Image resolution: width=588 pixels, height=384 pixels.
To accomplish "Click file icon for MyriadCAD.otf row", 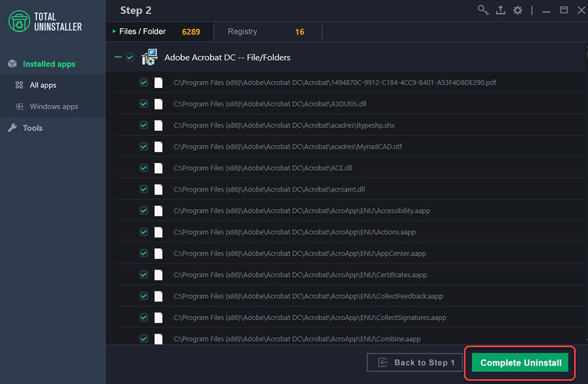I will tap(158, 147).
